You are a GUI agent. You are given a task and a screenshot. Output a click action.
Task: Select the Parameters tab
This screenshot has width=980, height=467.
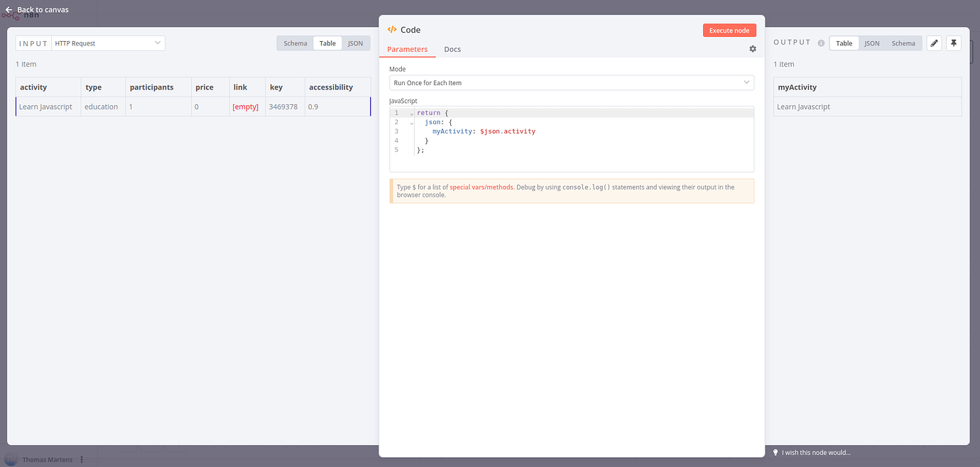pyautogui.click(x=407, y=49)
